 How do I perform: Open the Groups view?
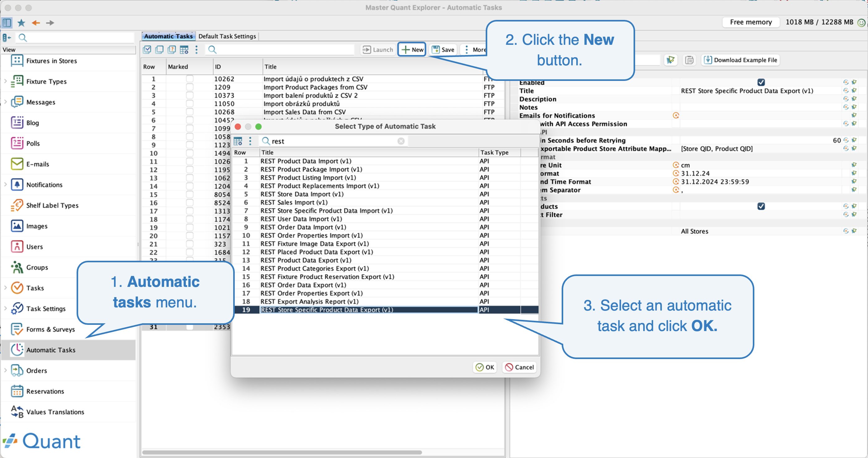pyautogui.click(x=37, y=267)
